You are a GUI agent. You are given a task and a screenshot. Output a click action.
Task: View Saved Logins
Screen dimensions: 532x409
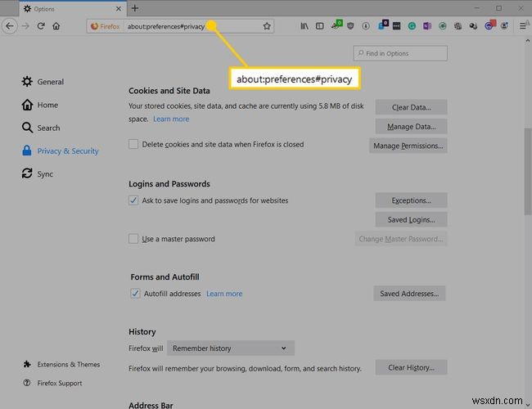pyautogui.click(x=411, y=220)
